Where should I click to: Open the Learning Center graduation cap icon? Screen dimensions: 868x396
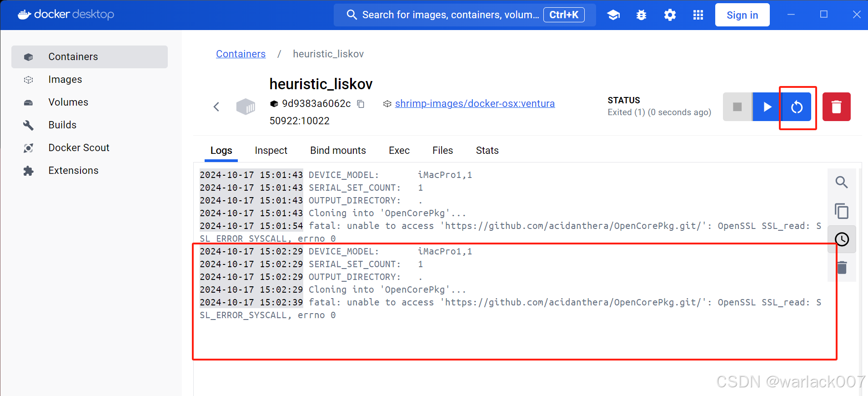tap(613, 15)
